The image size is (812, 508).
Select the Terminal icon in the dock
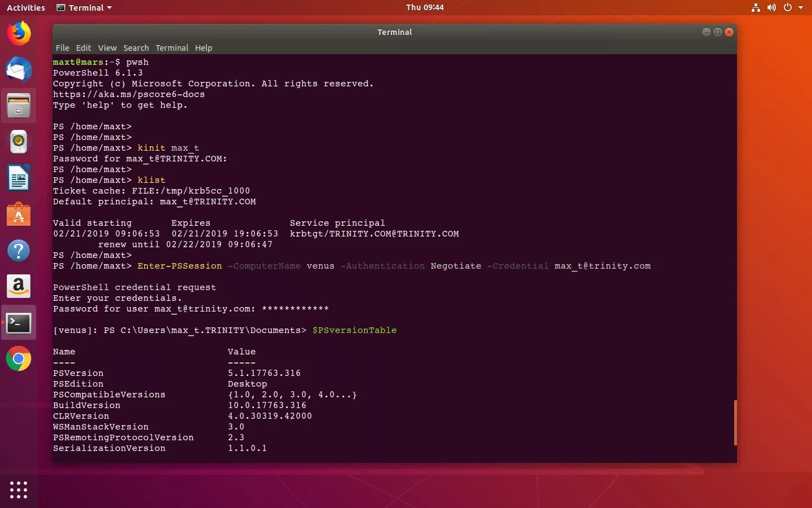point(19,322)
